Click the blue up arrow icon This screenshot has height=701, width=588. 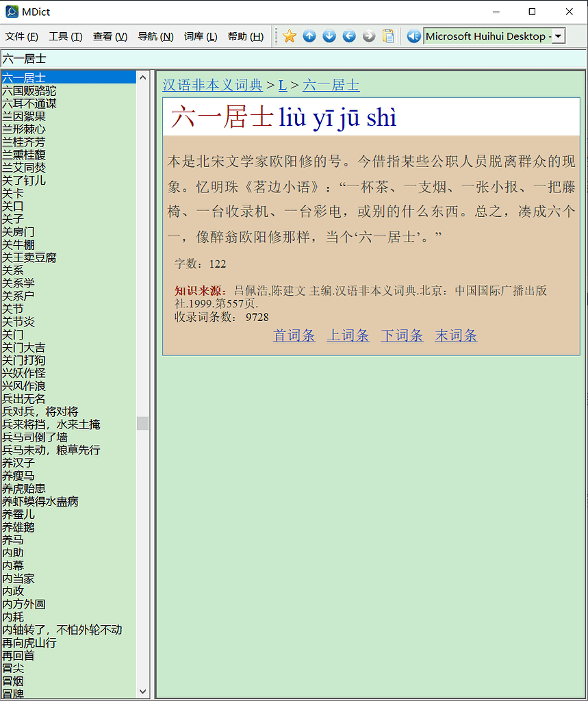pyautogui.click(x=309, y=36)
